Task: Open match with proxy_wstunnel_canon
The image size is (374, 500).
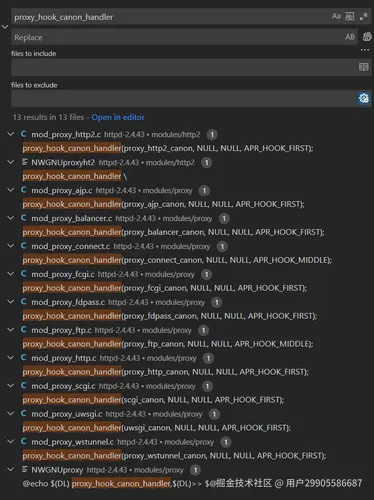Action: click(174, 456)
